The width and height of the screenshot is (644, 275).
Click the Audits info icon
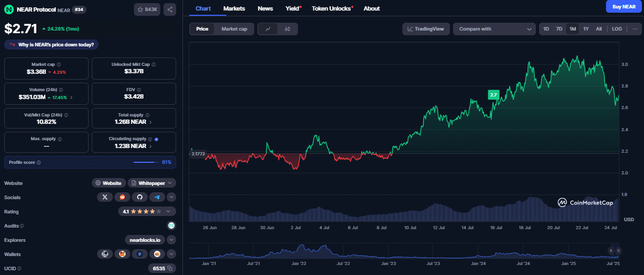coord(22,226)
